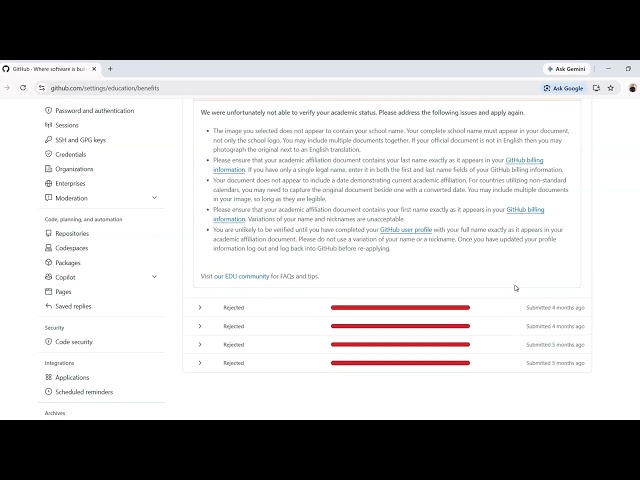640x480 pixels.
Task: Click the SSH and GPG keys key icon
Action: click(x=49, y=140)
